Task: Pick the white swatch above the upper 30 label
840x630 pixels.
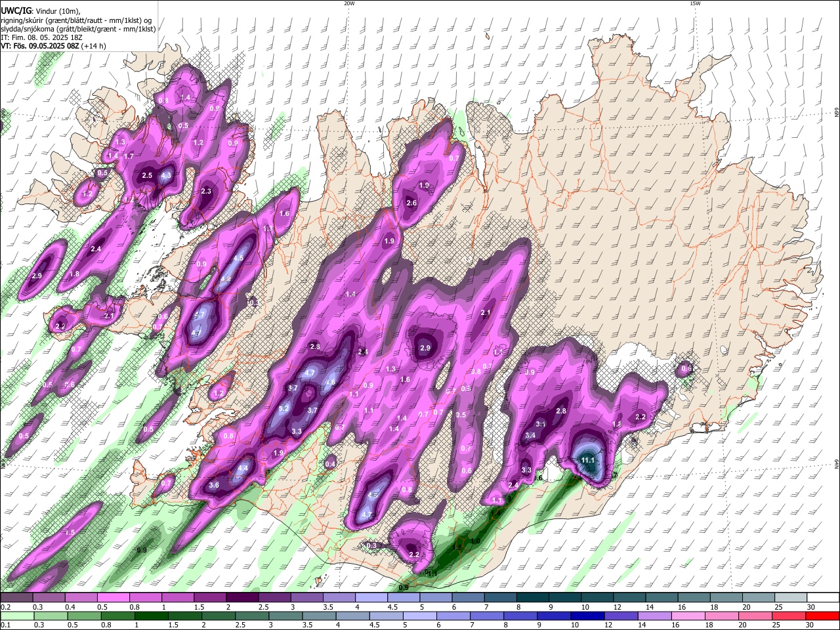Action: pos(824,598)
